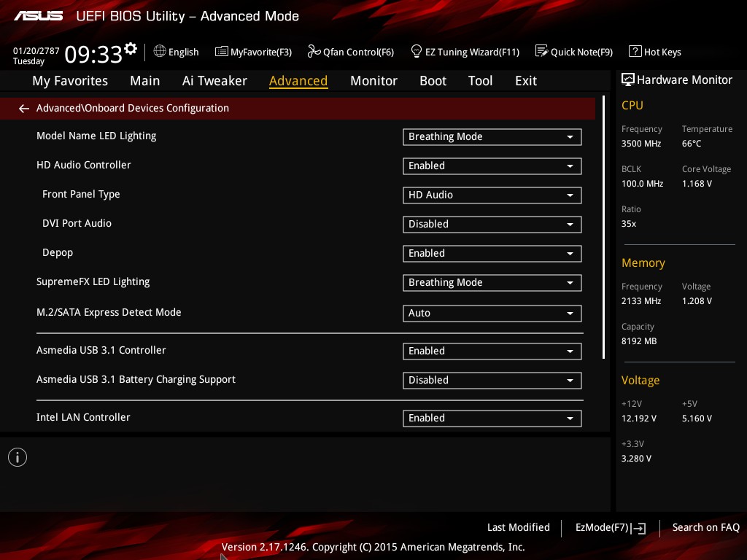
Task: Click the +5V value 5.160 V
Action: [x=697, y=418]
